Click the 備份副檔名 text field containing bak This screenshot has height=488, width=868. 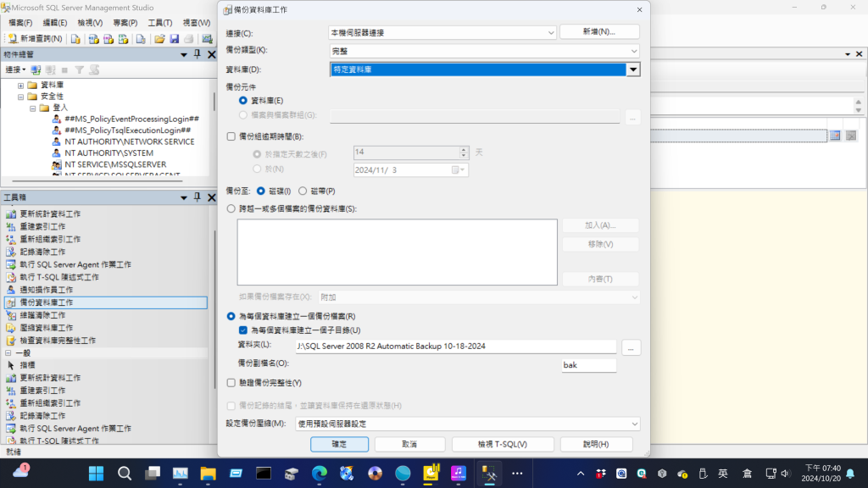click(x=588, y=365)
